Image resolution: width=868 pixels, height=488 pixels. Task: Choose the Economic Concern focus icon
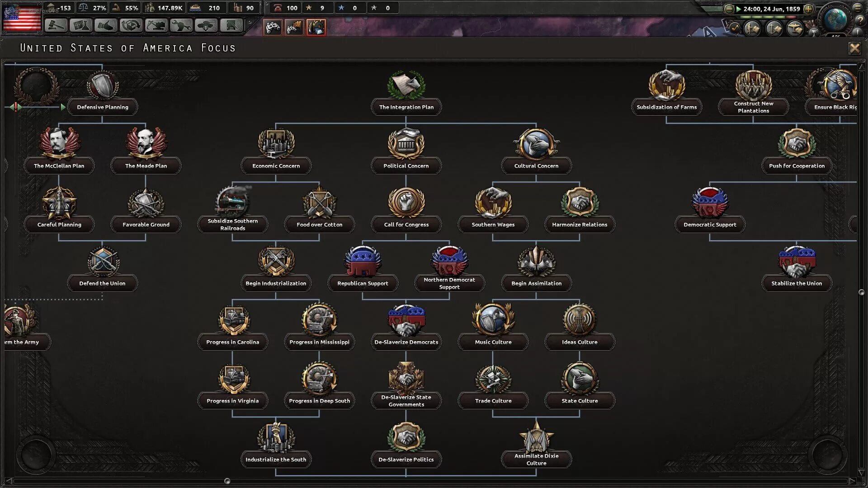[276, 144]
